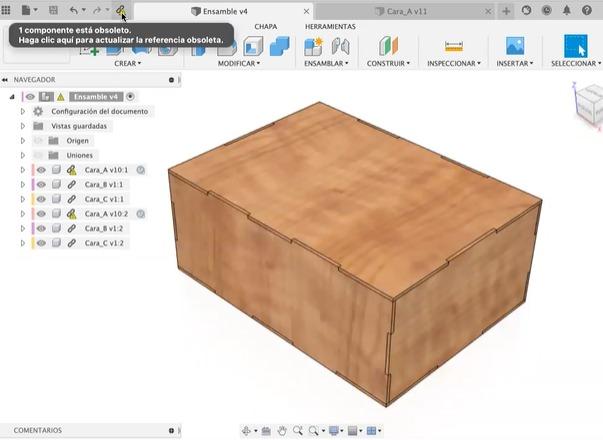Switch to the HERRAMIENTAS ribbon tab
The image size is (603, 440).
330,27
